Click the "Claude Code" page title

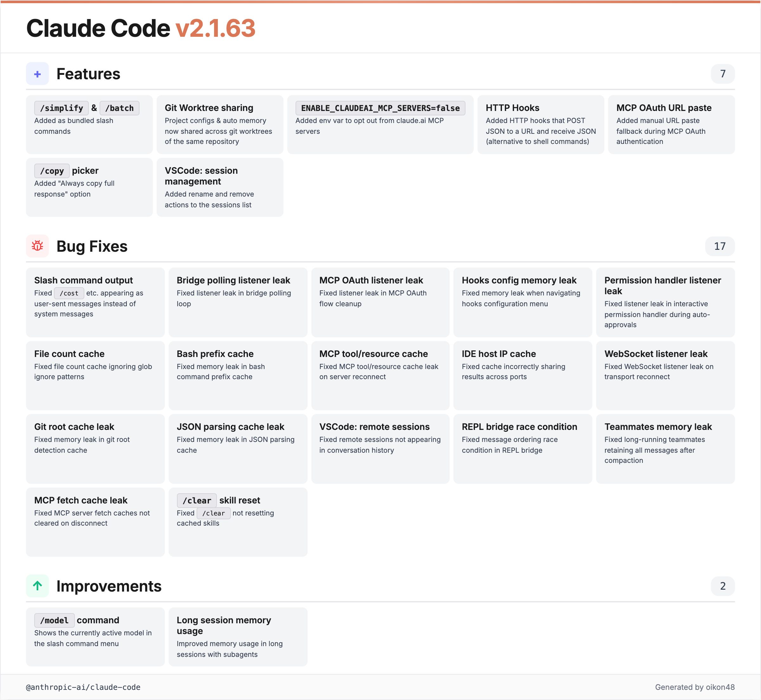coord(98,29)
